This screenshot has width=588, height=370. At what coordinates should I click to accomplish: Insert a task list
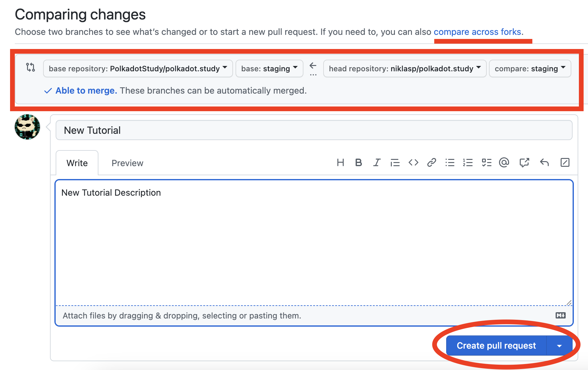pyautogui.click(x=486, y=163)
